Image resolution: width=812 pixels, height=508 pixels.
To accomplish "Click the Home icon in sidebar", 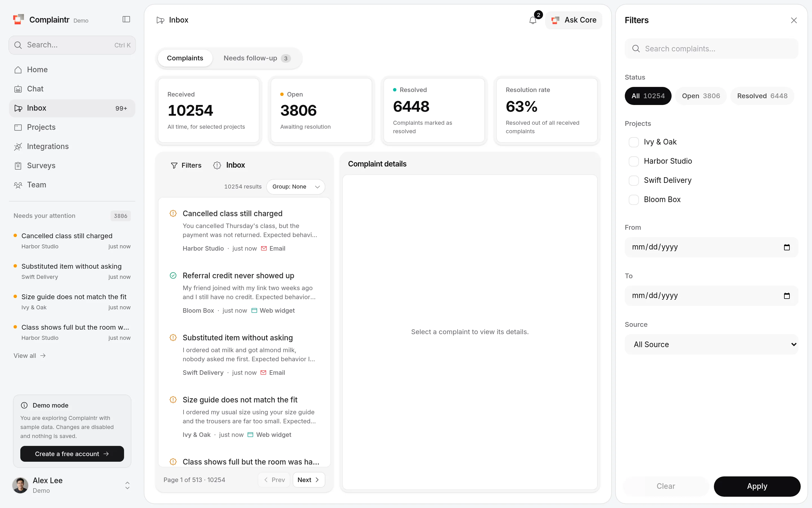I will [x=18, y=69].
